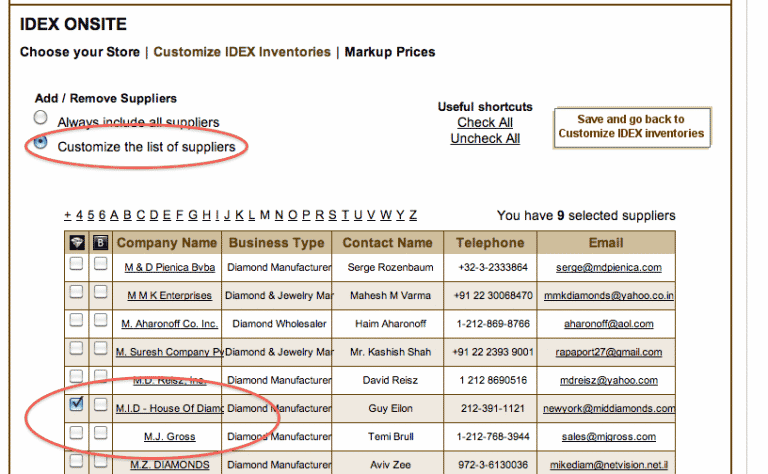Jump to suppliers starting with Z
Viewport: 768px width, 474px height.
(x=413, y=215)
